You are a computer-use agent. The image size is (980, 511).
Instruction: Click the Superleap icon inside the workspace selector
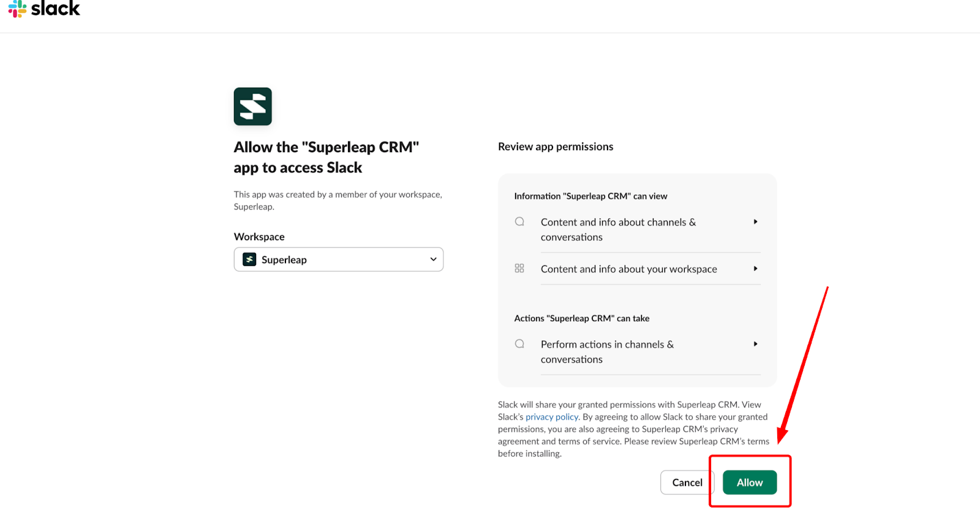249,260
